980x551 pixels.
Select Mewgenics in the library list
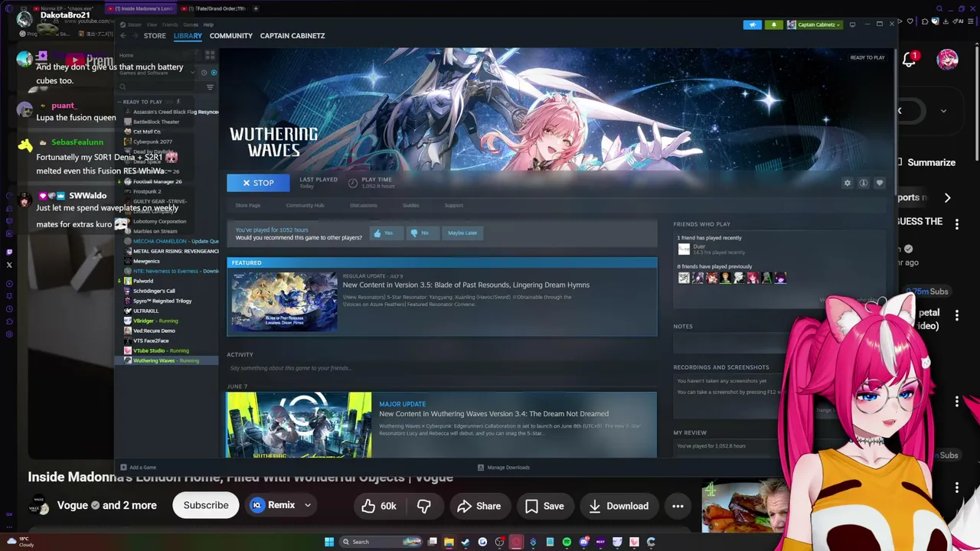coord(146,261)
